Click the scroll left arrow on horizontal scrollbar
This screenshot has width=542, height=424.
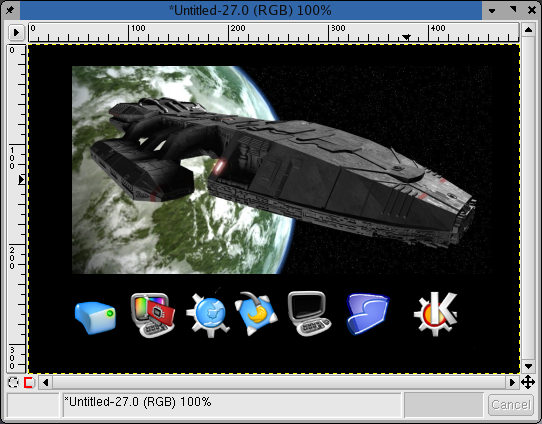(45, 383)
